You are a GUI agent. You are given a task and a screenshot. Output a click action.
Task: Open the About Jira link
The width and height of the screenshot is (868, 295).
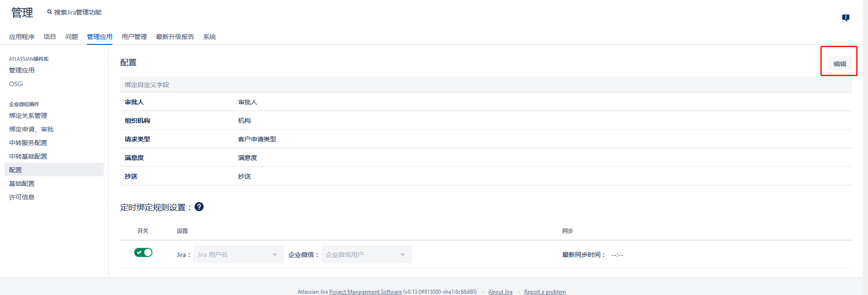tap(500, 291)
